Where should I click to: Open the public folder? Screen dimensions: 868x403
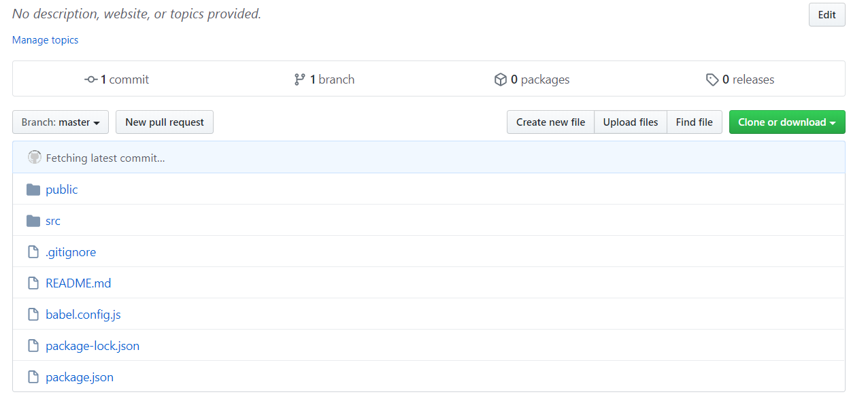(62, 190)
